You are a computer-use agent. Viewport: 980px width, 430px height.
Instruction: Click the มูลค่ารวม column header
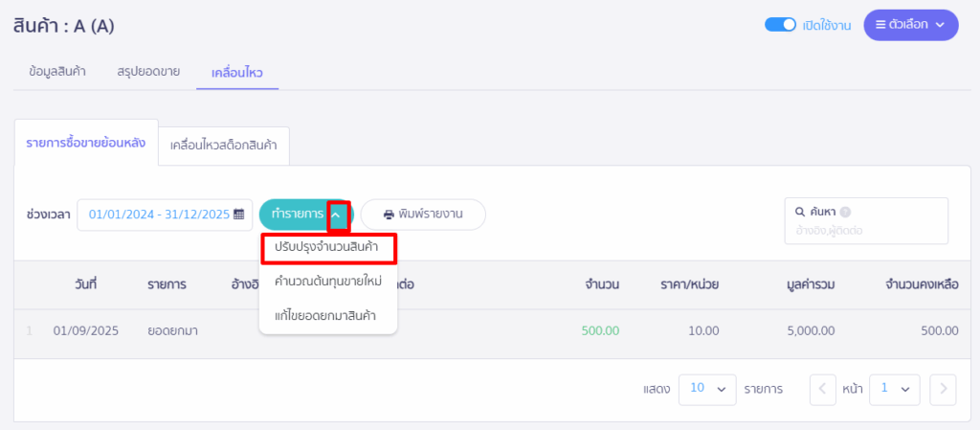pyautogui.click(x=811, y=284)
